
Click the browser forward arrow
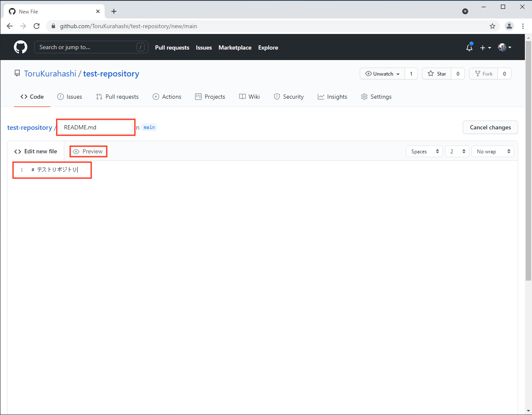click(23, 26)
